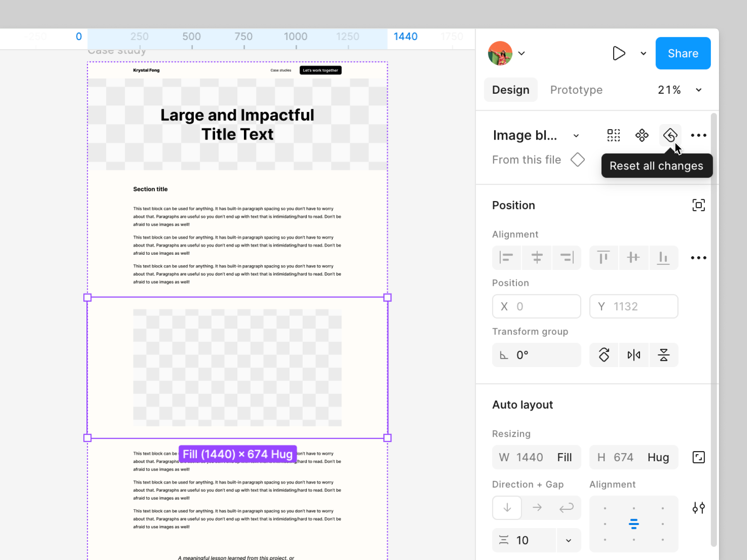747x560 pixels.
Task: Click the Y position field showing 1132
Action: point(633,306)
